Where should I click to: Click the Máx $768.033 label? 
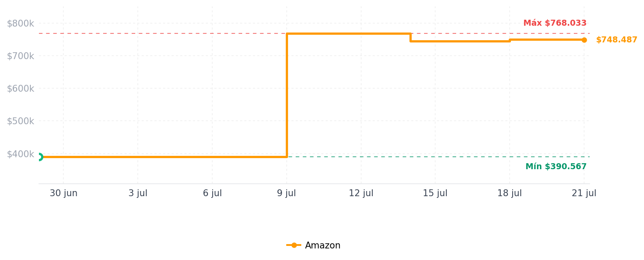click(555, 23)
